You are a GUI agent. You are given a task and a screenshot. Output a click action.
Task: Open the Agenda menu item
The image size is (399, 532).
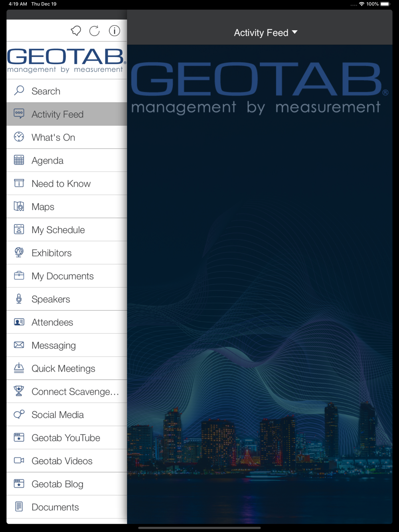coord(67,160)
